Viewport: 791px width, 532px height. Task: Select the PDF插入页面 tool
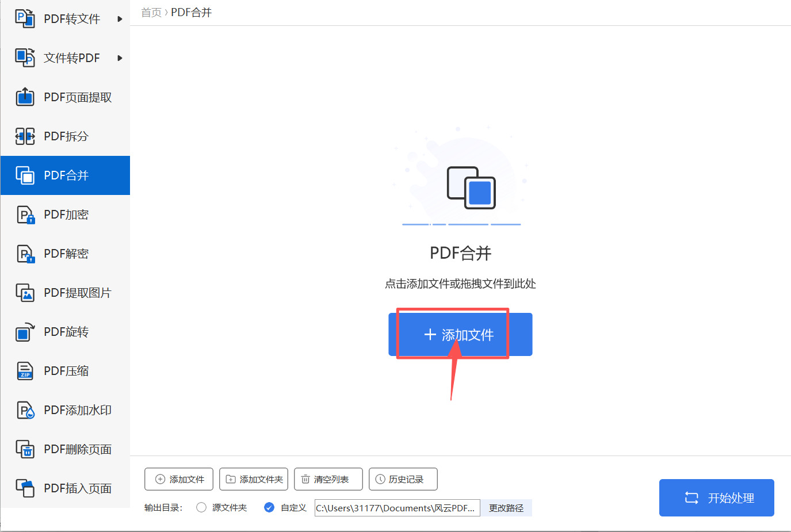65,488
